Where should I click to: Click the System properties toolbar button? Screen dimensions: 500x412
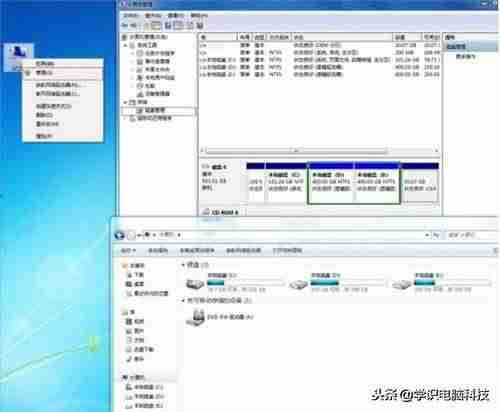pos(158,250)
